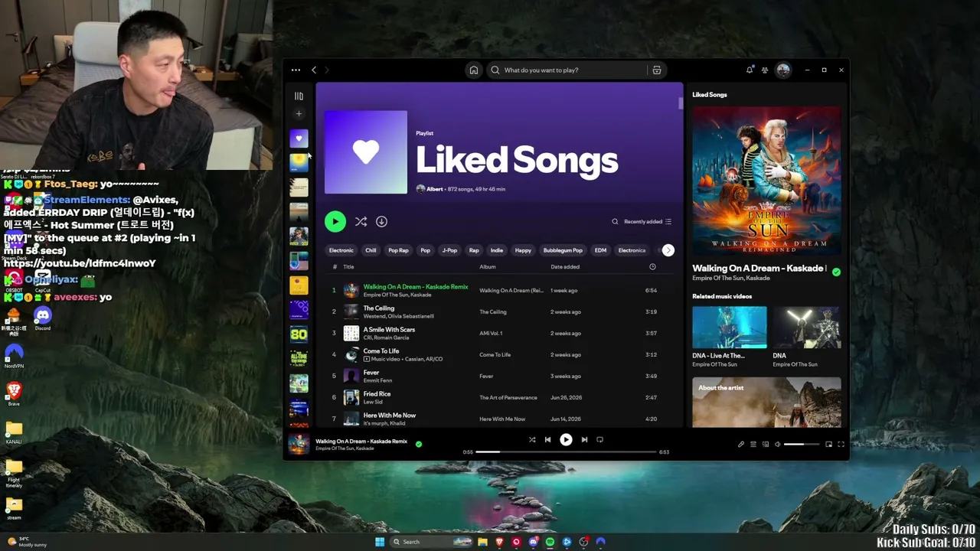
Task: Open album link The Art of Perseverance
Action: click(x=508, y=398)
